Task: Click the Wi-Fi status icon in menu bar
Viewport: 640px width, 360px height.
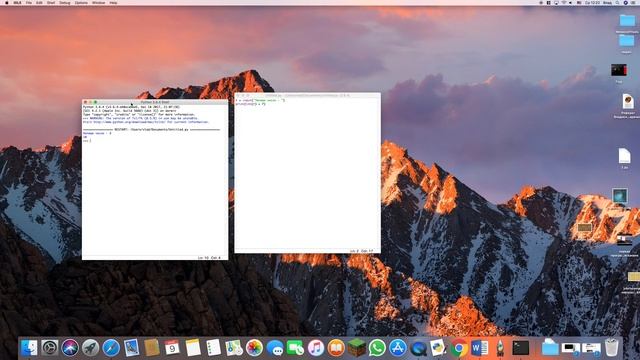Action: tap(564, 2)
